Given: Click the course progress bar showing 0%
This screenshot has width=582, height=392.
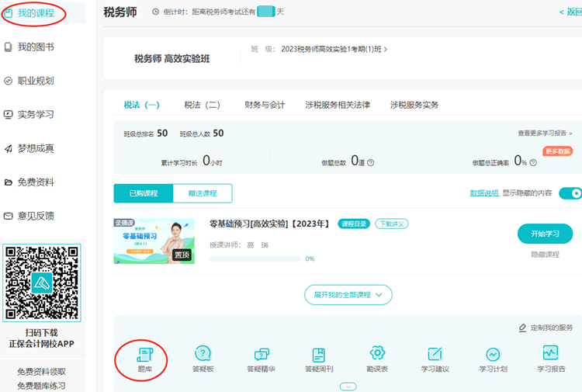Looking at the screenshot, I should tap(255, 258).
